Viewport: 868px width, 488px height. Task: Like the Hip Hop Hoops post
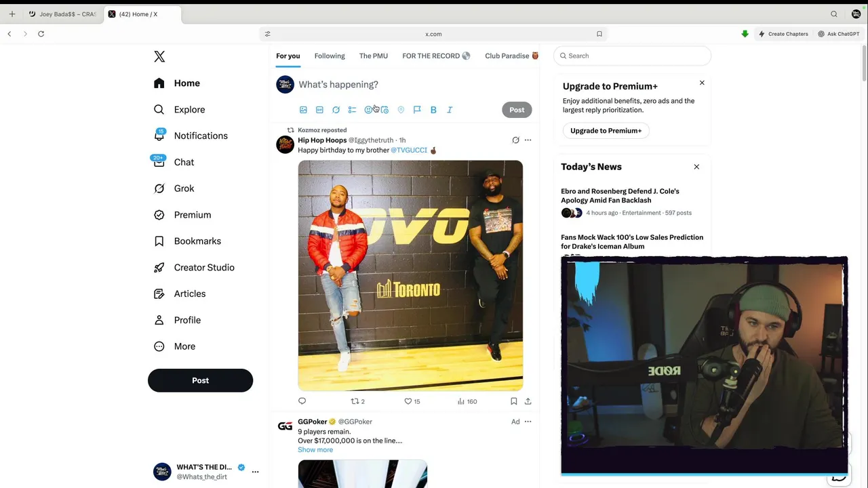(x=412, y=401)
